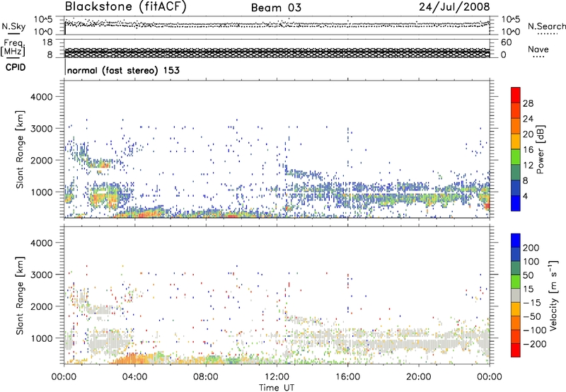The height and width of the screenshot is (392, 566).
Task: Click the −100 label on Velocity colorbar
Action: click(x=535, y=330)
